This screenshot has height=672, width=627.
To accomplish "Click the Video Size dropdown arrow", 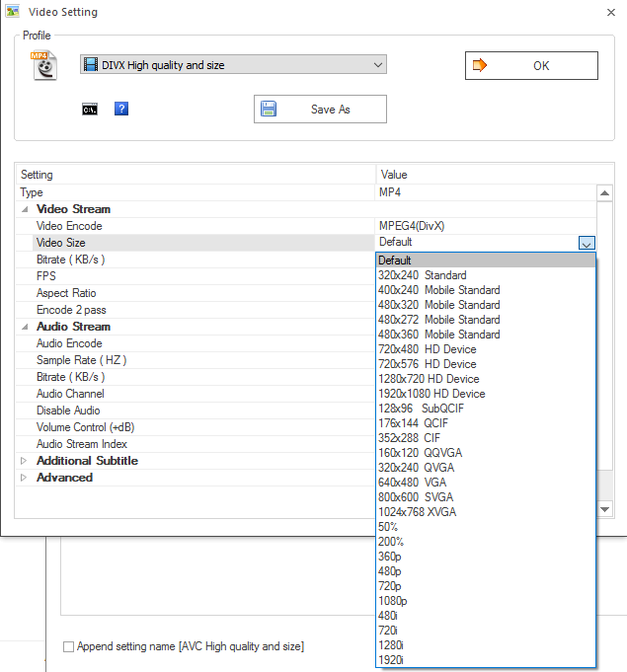I will [587, 243].
